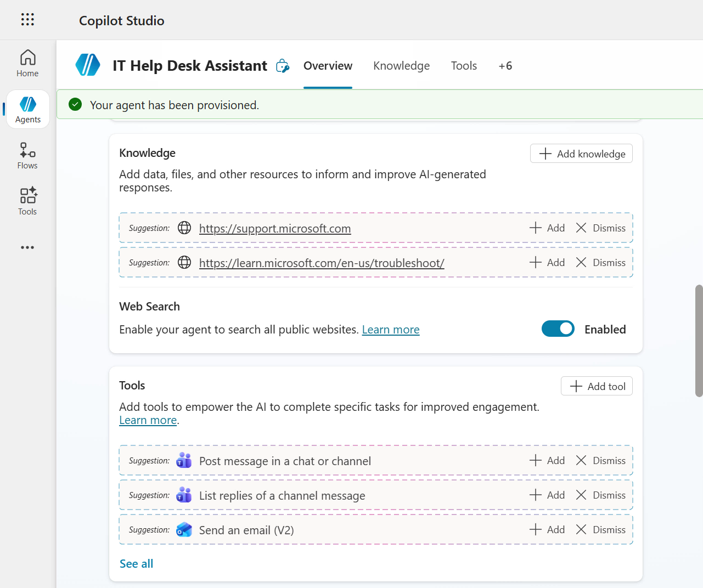The height and width of the screenshot is (588, 703).
Task: Expand the +6 more tabs menu
Action: click(x=505, y=66)
